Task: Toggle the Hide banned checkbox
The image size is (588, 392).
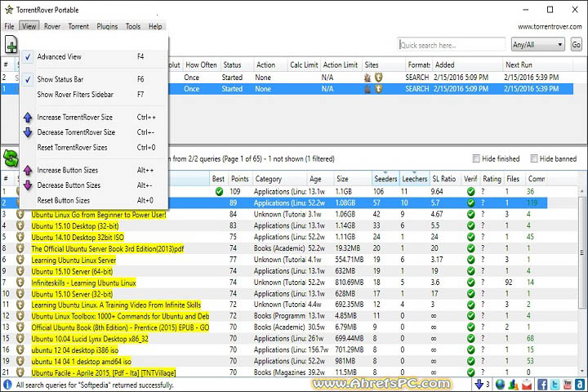Action: pos(534,158)
